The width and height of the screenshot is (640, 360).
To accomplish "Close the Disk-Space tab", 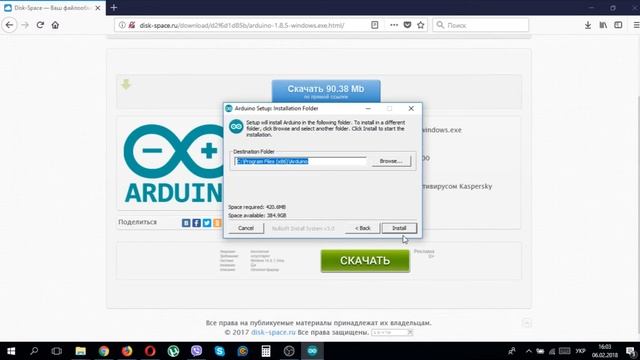I will pos(98,8).
